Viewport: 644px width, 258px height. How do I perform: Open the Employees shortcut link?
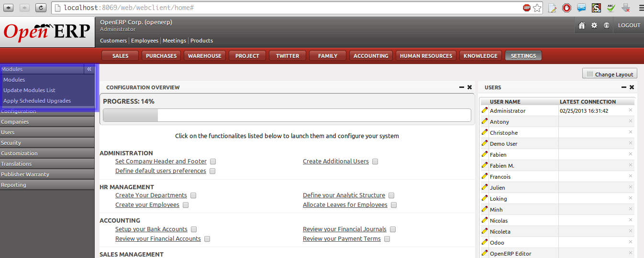tap(144, 41)
